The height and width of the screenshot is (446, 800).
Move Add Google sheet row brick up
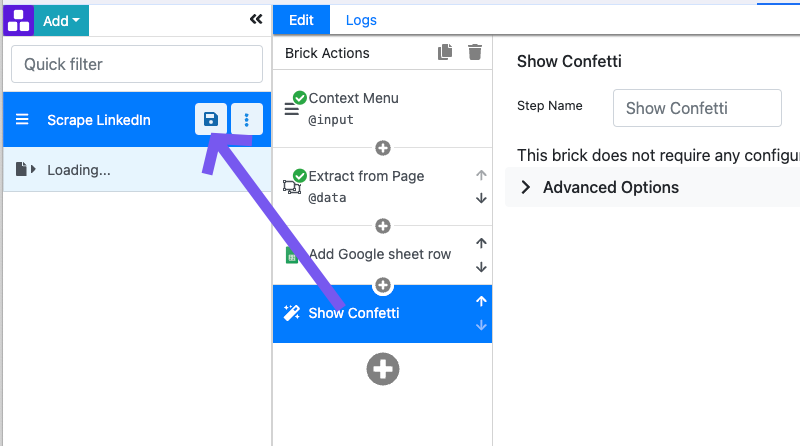[x=481, y=243]
